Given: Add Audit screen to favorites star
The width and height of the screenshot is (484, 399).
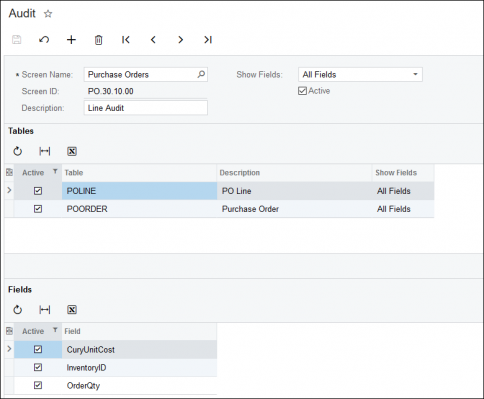Looking at the screenshot, I should coord(48,14).
